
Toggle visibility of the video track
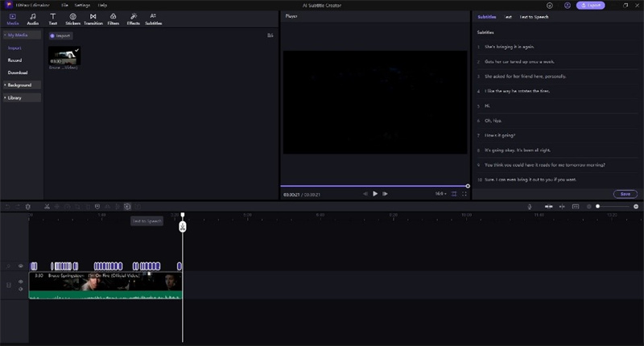click(21, 282)
